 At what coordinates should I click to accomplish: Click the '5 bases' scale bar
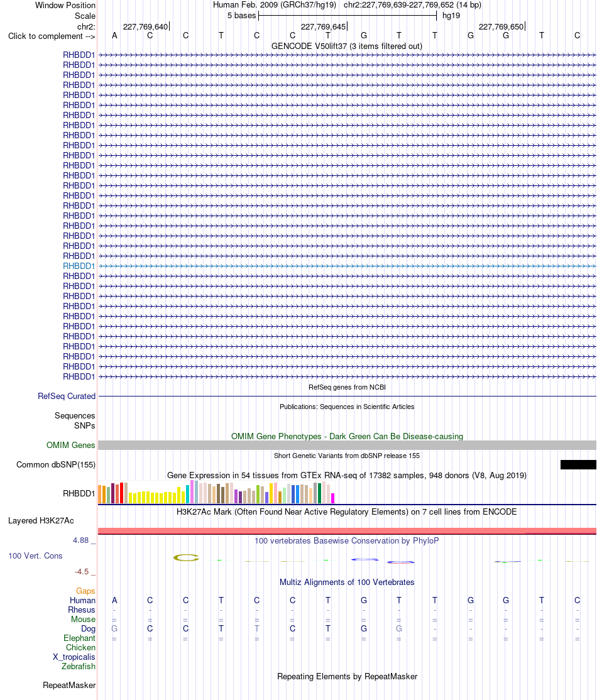(x=347, y=15)
